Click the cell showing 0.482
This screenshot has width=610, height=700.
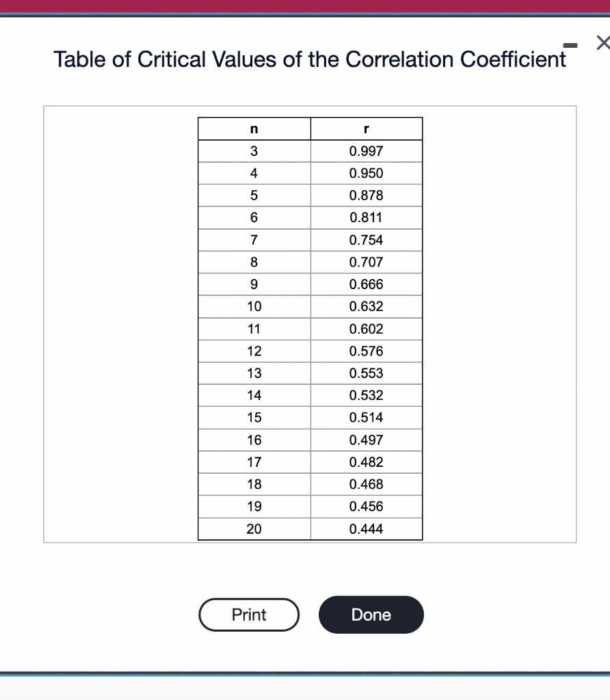click(366, 462)
